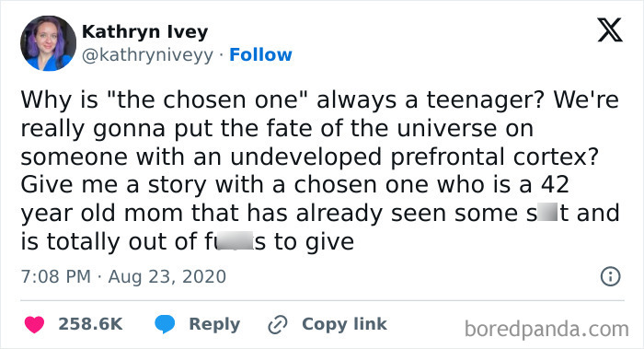Open the 7:08 PM timestamp
Viewport: 644px width, 349px height.
[x=56, y=276]
